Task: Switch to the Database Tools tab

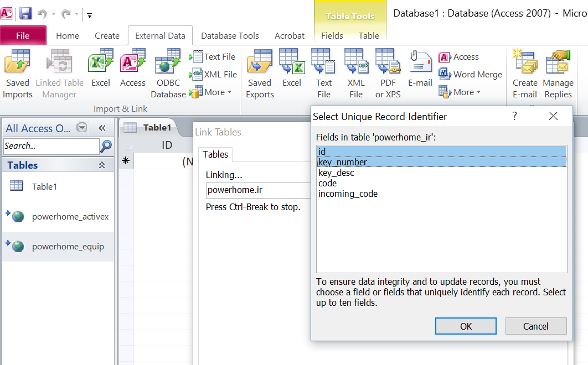Action: click(230, 36)
